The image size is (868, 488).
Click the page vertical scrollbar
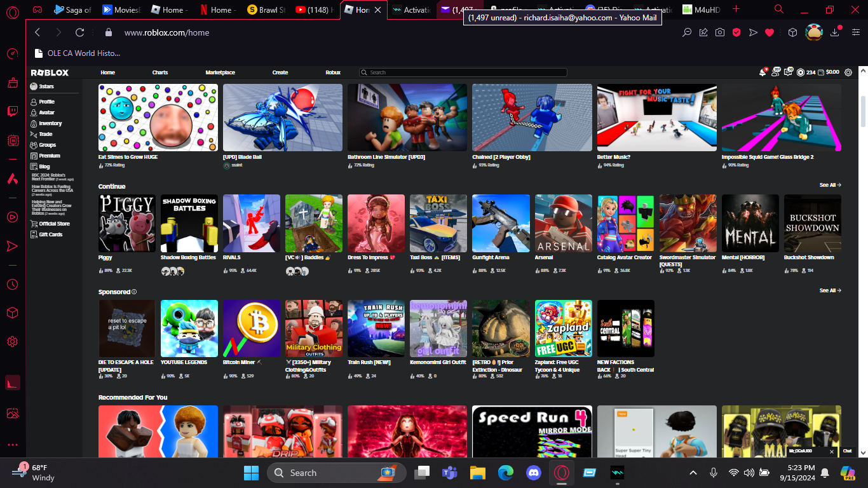coord(863,111)
